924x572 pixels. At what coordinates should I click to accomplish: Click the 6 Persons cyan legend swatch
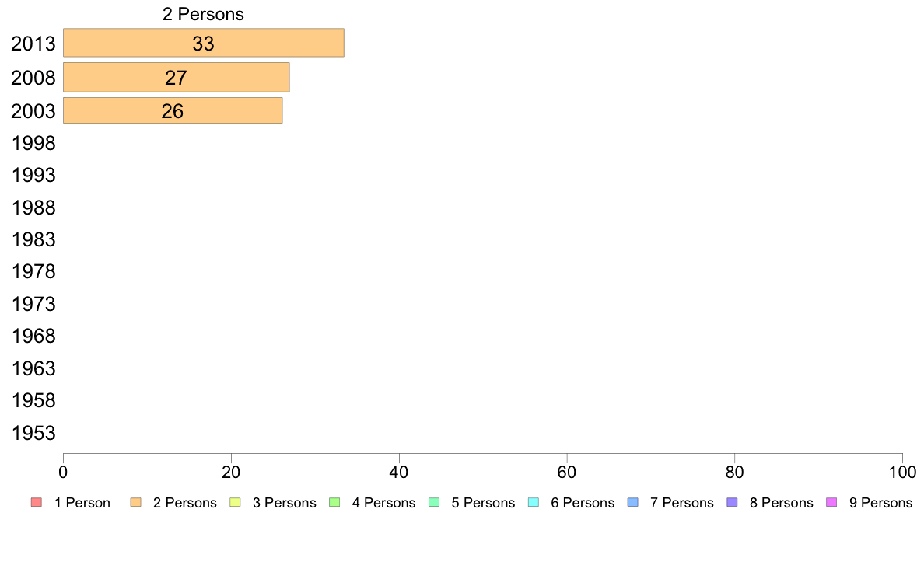point(534,503)
